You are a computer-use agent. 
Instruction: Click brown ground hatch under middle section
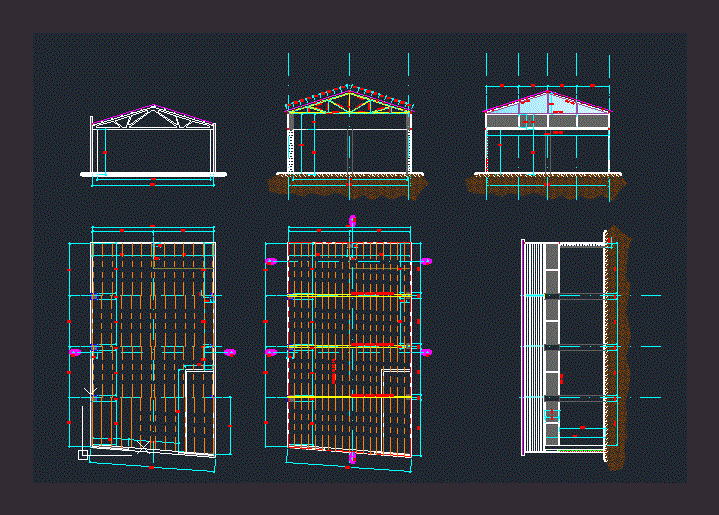(x=348, y=186)
